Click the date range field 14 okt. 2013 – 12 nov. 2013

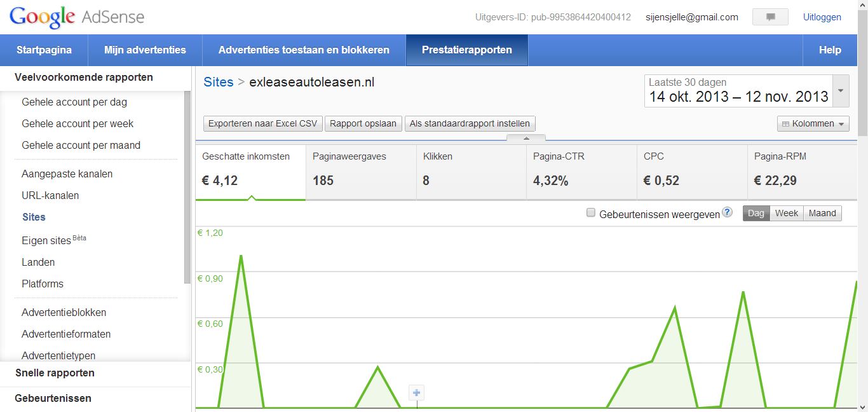(x=738, y=91)
